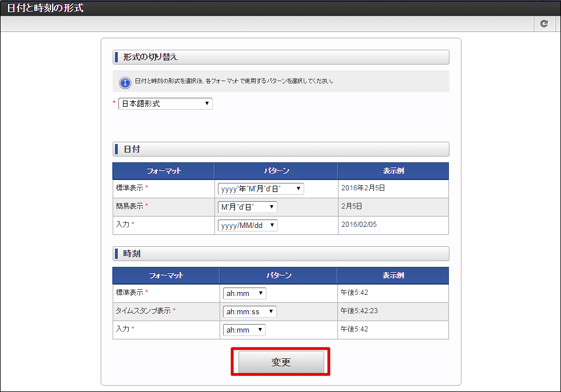Click time 標準表示 example 午後5:42
Screen dimensions: 561x392
click(x=354, y=293)
